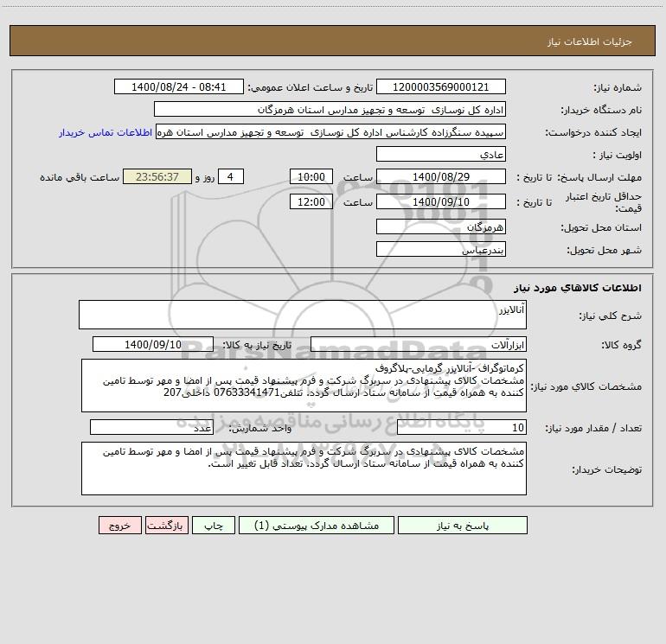Click the label تاریخ و ساعت اعلان عمومی

[x=311, y=87]
